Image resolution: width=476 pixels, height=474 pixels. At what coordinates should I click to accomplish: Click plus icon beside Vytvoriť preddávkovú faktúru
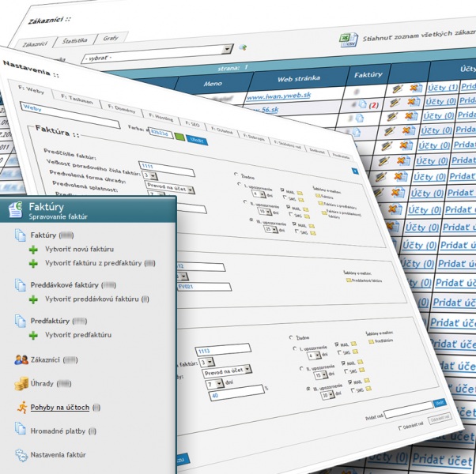click(x=33, y=299)
